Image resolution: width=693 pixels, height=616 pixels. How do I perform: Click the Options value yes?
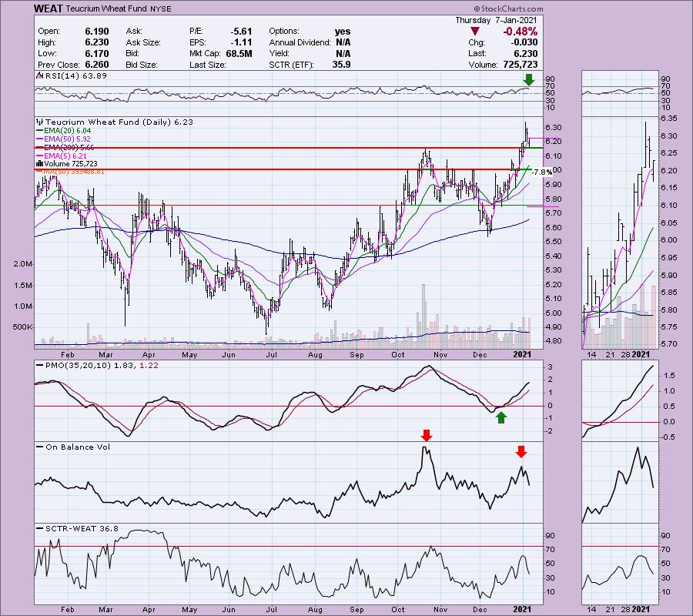click(343, 32)
